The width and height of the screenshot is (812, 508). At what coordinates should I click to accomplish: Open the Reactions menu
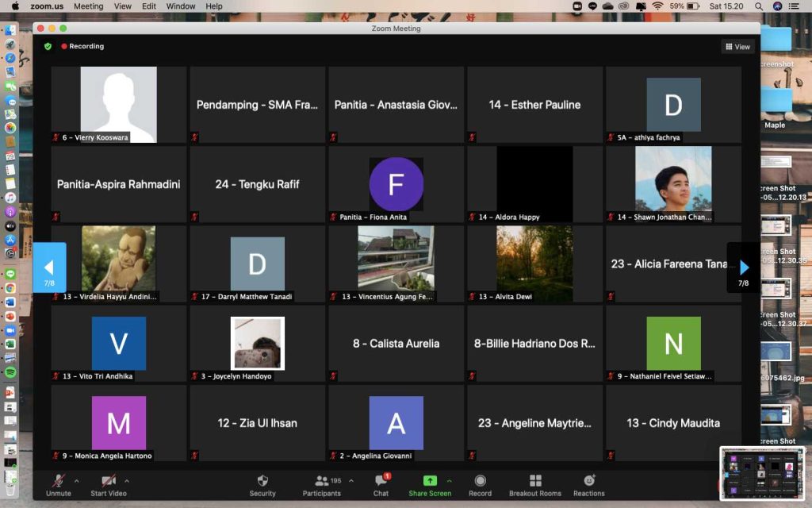[x=589, y=481]
